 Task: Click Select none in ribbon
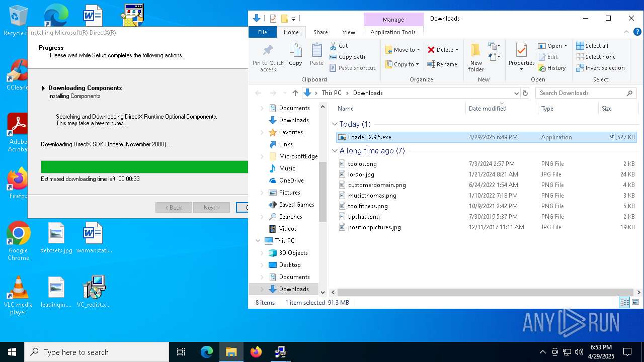(x=596, y=57)
